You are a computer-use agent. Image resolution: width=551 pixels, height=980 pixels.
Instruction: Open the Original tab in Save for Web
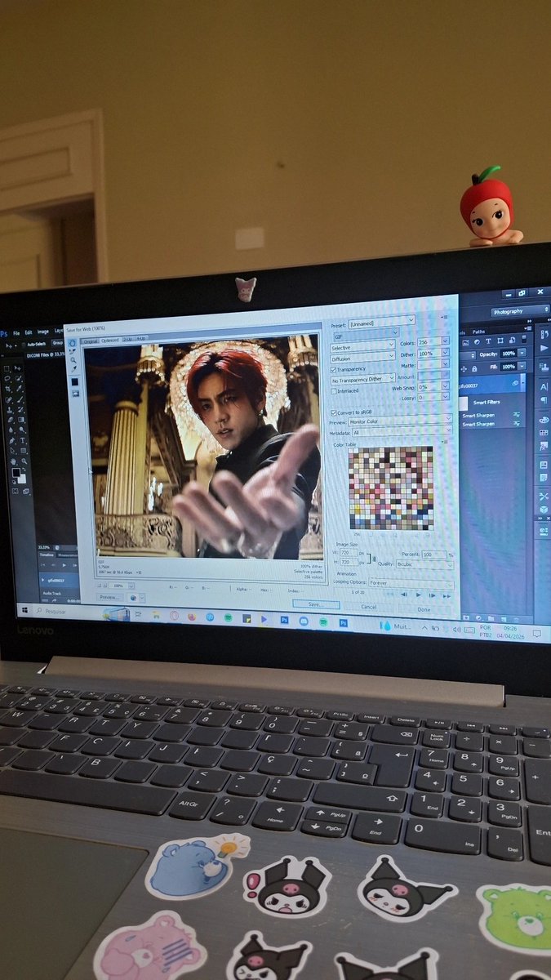pyautogui.click(x=90, y=340)
